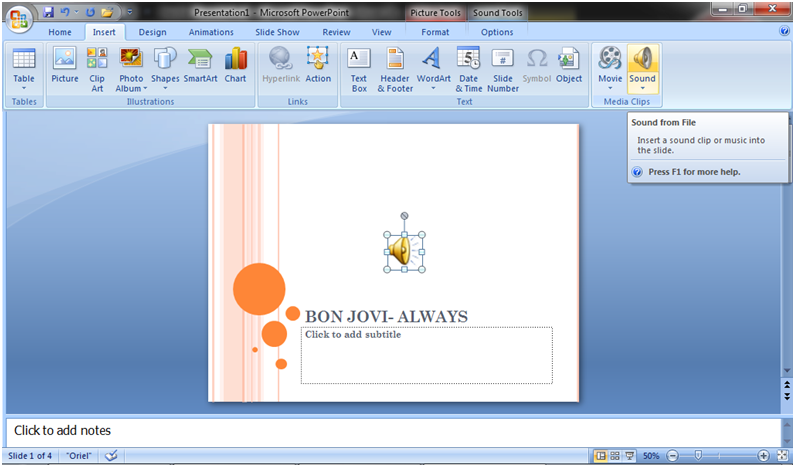Click to add notes pane
The image size is (795, 467).
click(393, 432)
